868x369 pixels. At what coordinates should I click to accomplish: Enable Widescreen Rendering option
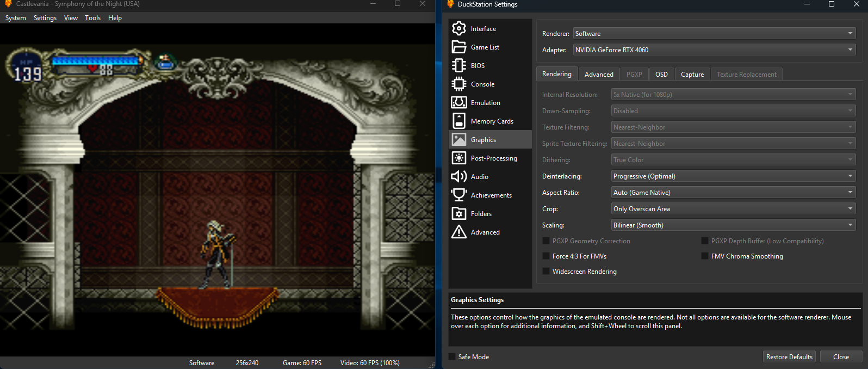pyautogui.click(x=546, y=271)
